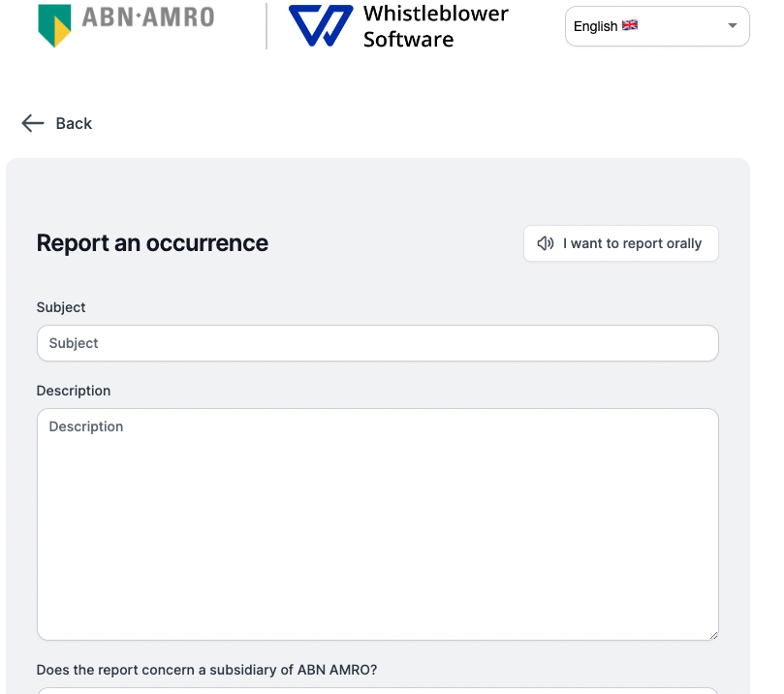Click the speaker icon for oral report

(x=546, y=243)
